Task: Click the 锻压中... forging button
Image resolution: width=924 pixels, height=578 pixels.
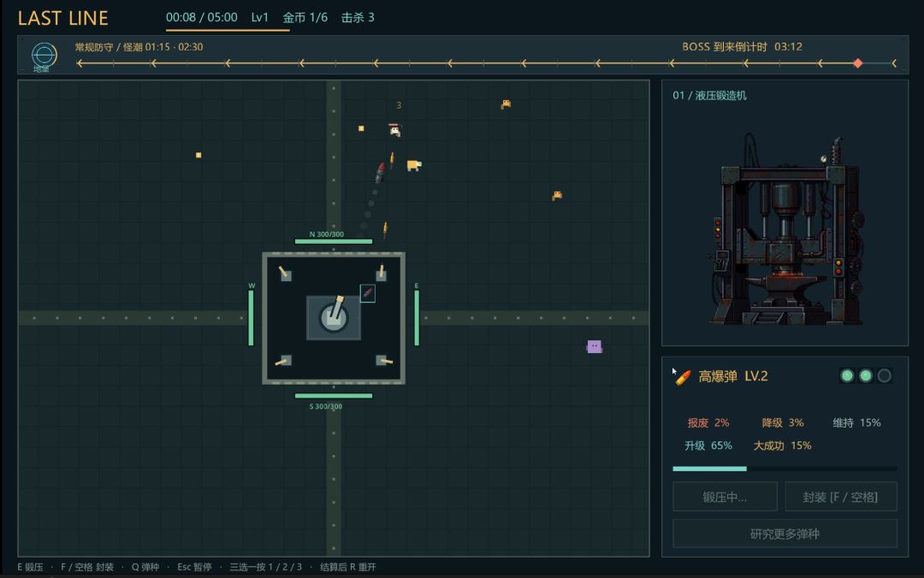Action: 725,497
